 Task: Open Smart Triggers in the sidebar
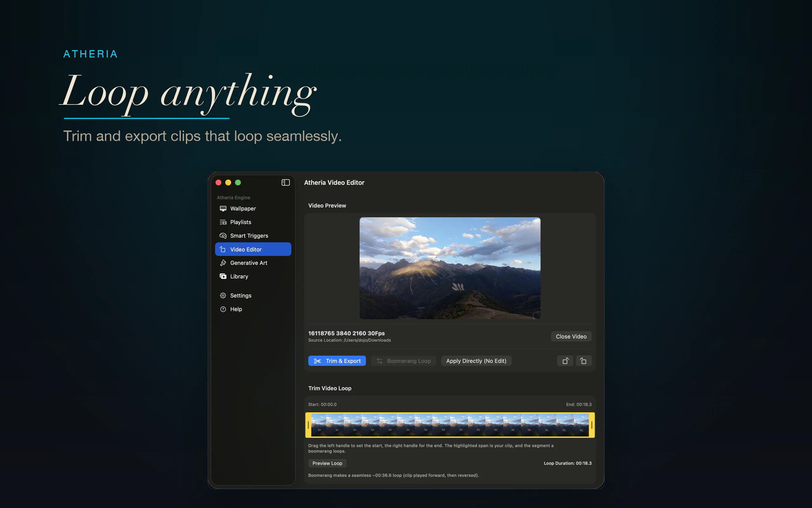click(x=253, y=236)
